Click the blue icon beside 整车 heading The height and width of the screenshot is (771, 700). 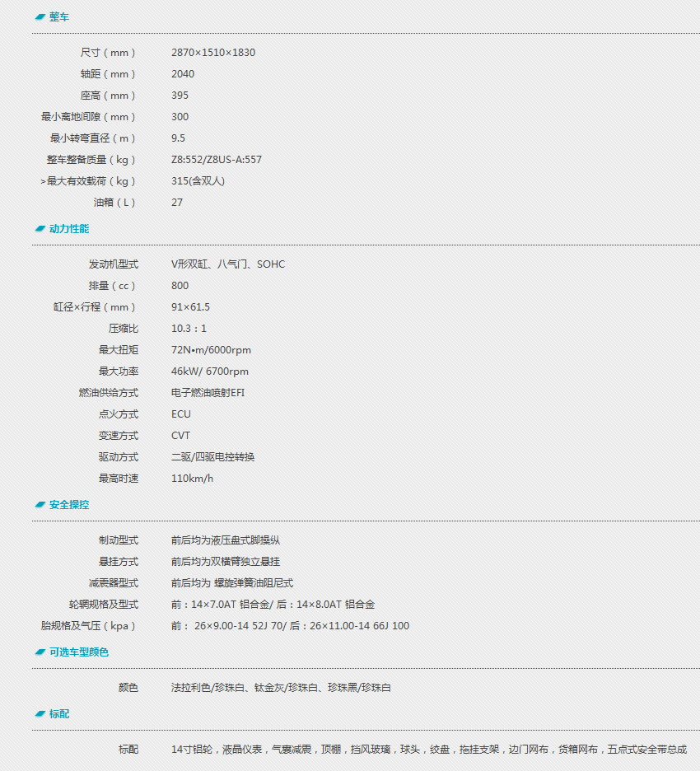pyautogui.click(x=40, y=16)
